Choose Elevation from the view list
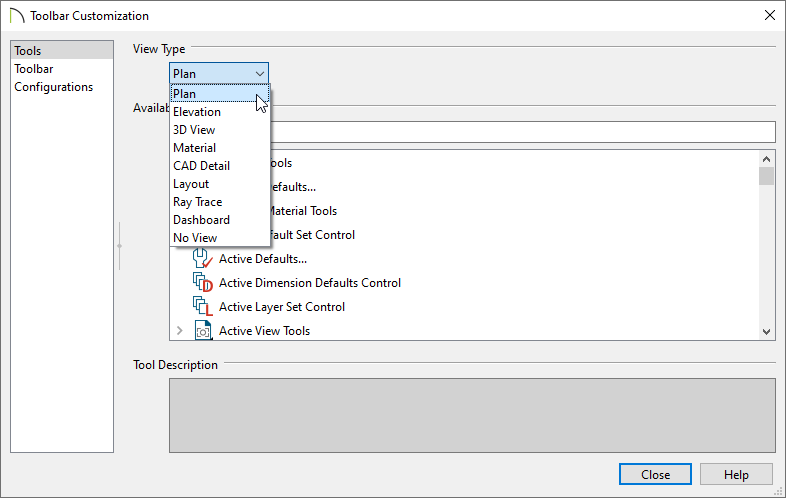The width and height of the screenshot is (786, 498). pyautogui.click(x=197, y=112)
